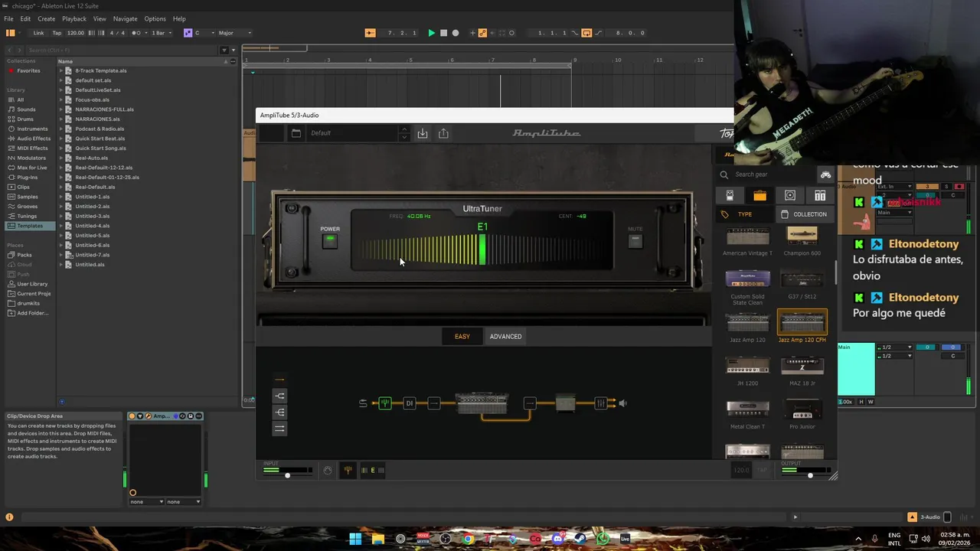Choose the third split routing layout icon
980x551 pixels.
[x=279, y=412]
